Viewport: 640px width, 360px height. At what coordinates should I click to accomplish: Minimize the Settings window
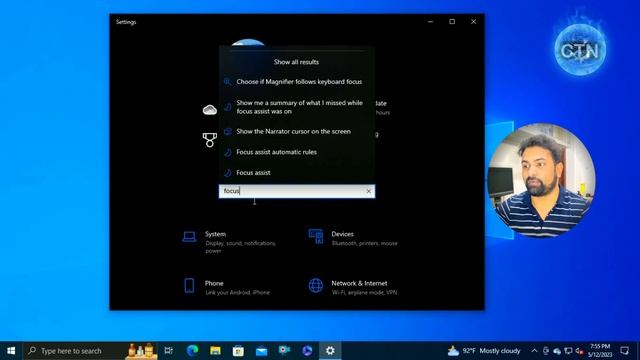click(431, 22)
